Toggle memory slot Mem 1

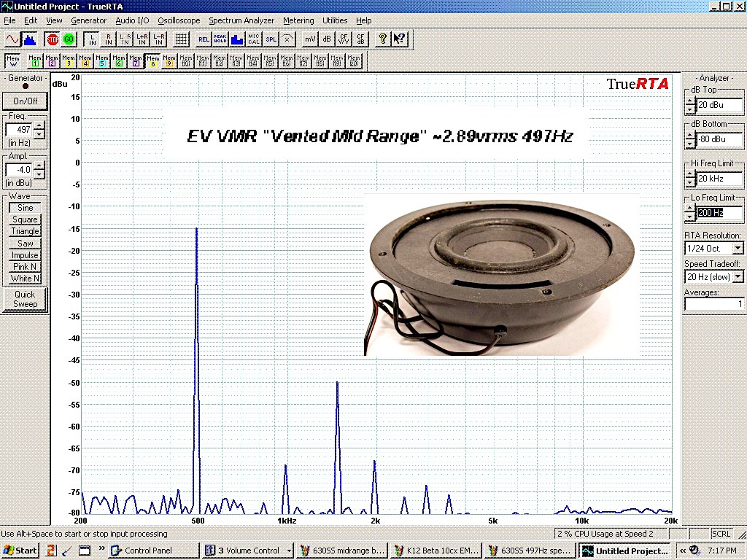point(35,61)
